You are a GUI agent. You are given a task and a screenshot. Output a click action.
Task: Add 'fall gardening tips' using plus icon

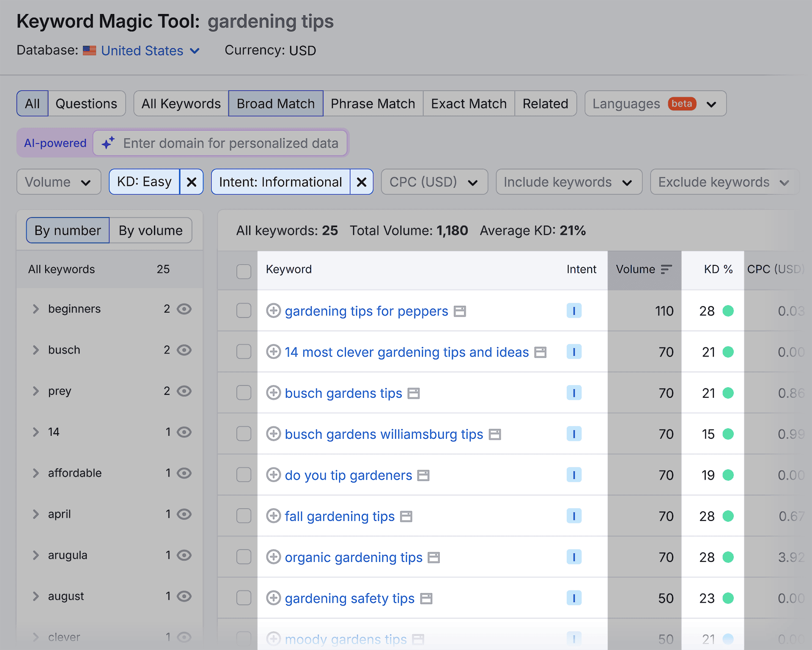coord(273,516)
